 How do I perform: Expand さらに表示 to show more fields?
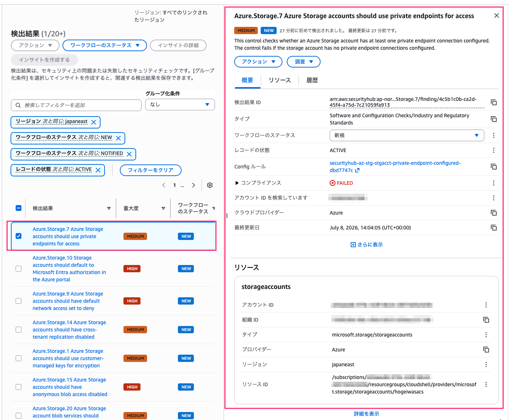click(x=367, y=245)
